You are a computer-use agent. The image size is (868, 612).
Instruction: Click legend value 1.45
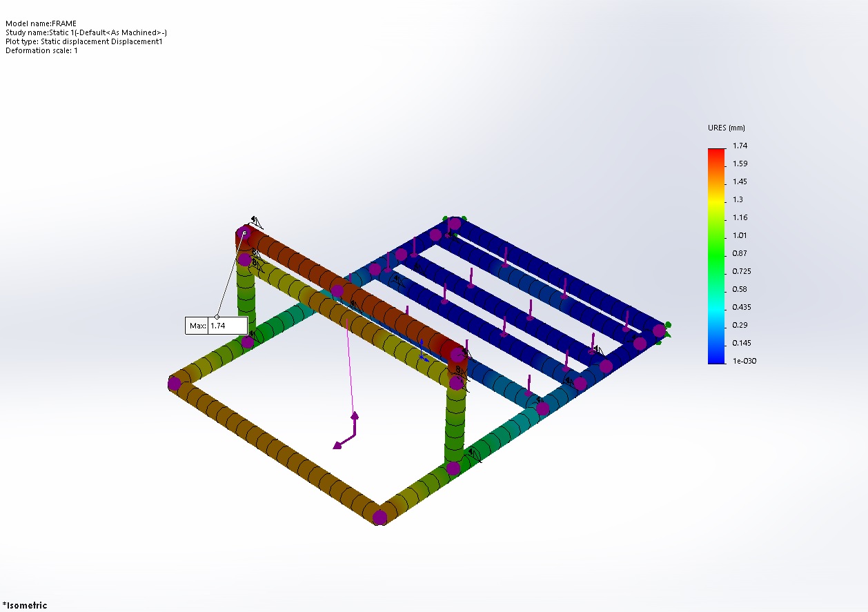coord(740,181)
